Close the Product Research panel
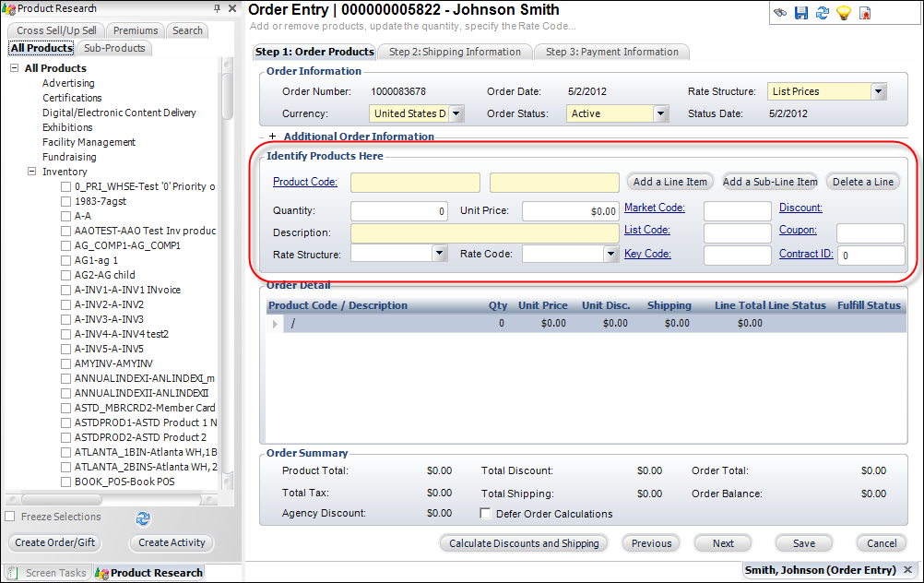Screen dimensions: 924x583 (x=232, y=8)
